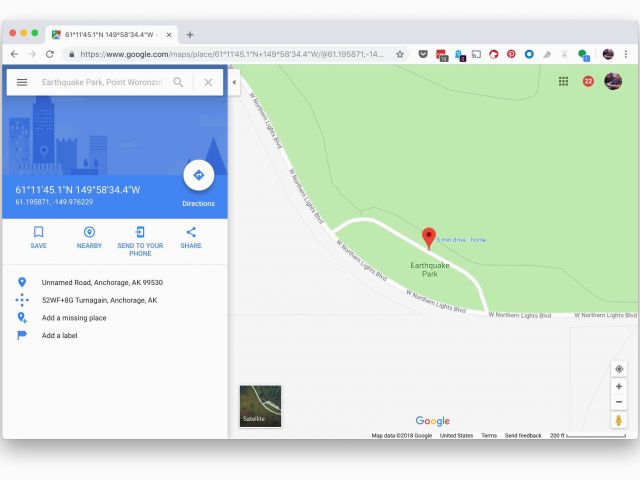The width and height of the screenshot is (640, 480).
Task: Click the search magnifier icon
Action: 178,82
